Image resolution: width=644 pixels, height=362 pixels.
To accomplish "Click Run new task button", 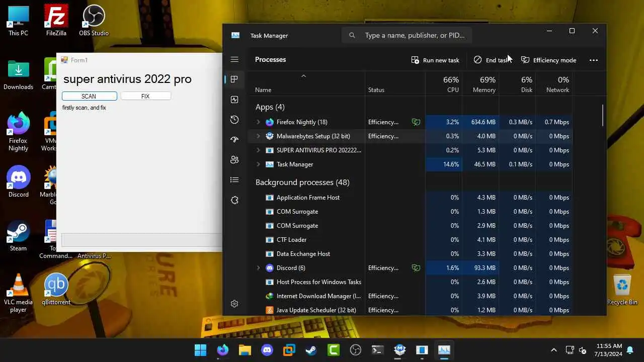I will pyautogui.click(x=435, y=60).
